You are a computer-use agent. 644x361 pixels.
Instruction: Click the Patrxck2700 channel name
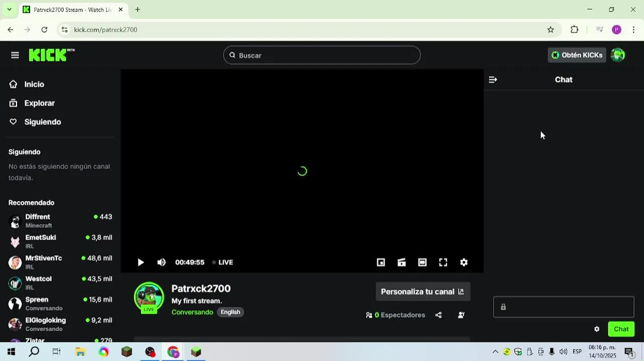click(x=201, y=289)
